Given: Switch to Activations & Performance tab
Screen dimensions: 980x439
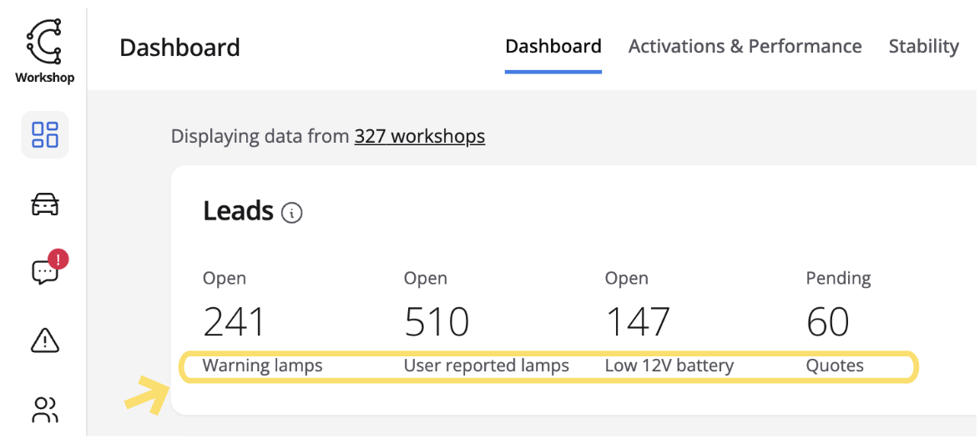Looking at the screenshot, I should tap(745, 47).
